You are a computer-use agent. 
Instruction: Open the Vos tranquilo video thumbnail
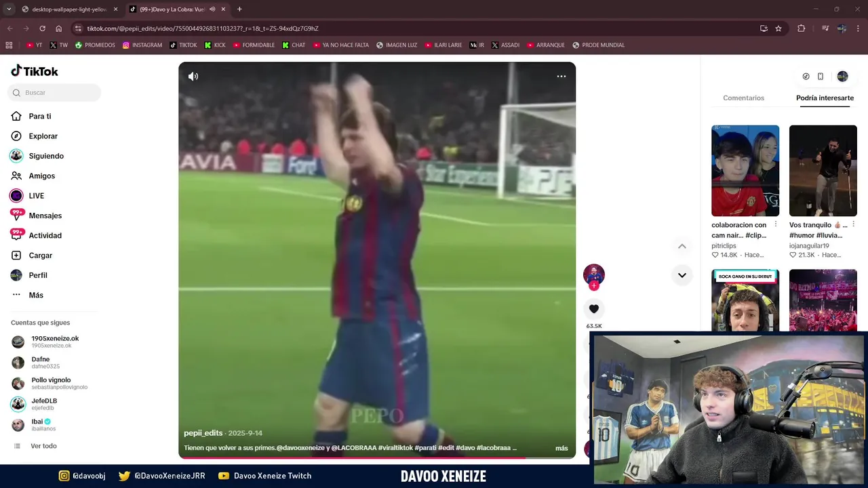coord(823,171)
